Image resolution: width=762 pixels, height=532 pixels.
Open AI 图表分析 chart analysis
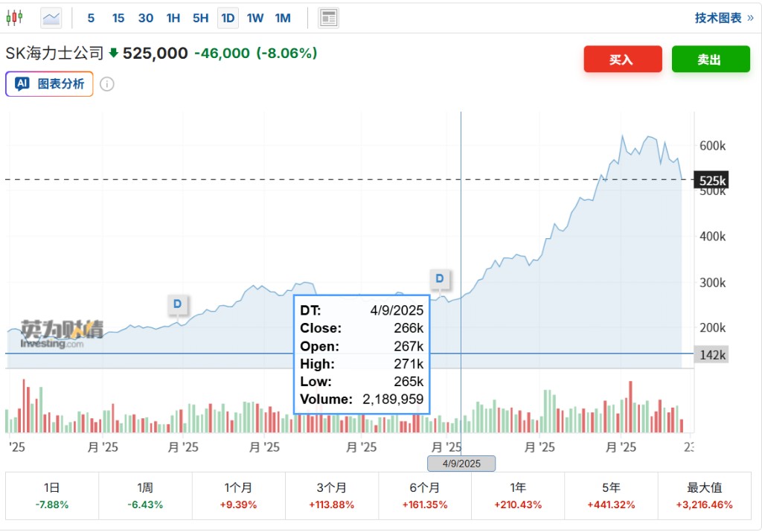50,84
